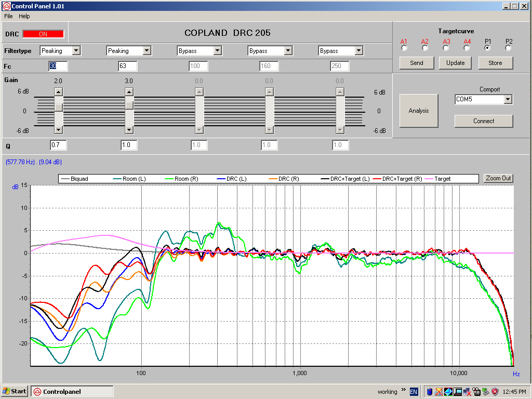The width and height of the screenshot is (532, 399).
Task: Click the Analysis button
Action: click(419, 111)
